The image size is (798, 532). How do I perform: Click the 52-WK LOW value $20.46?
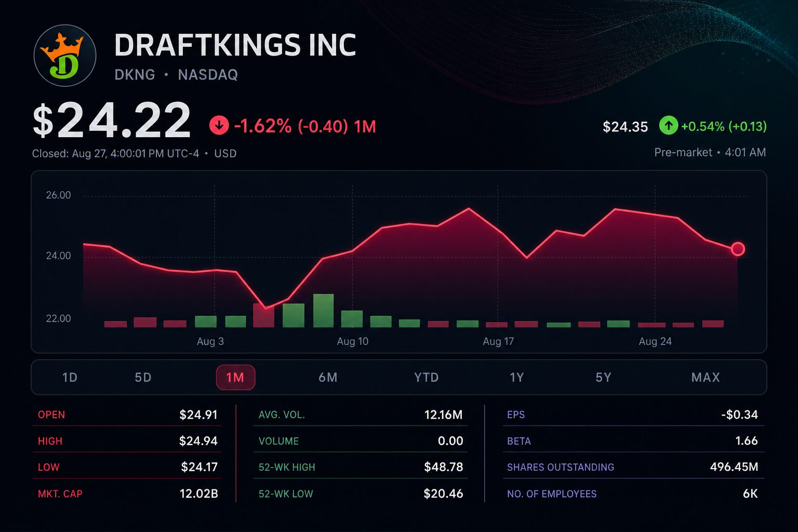click(x=443, y=494)
